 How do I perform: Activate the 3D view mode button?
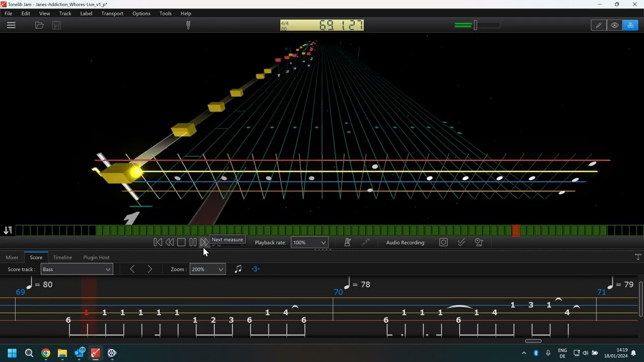[630, 25]
